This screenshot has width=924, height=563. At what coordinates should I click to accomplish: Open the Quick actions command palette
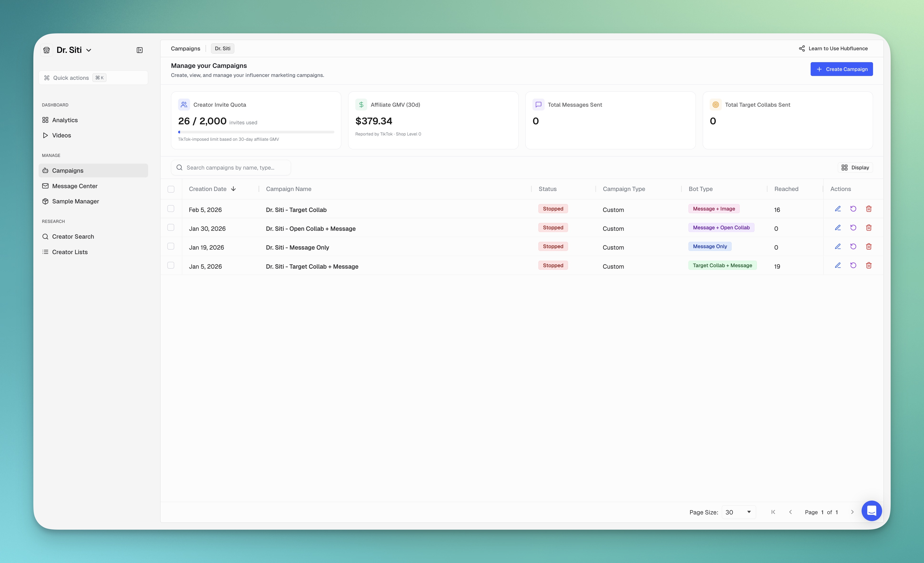tap(93, 78)
